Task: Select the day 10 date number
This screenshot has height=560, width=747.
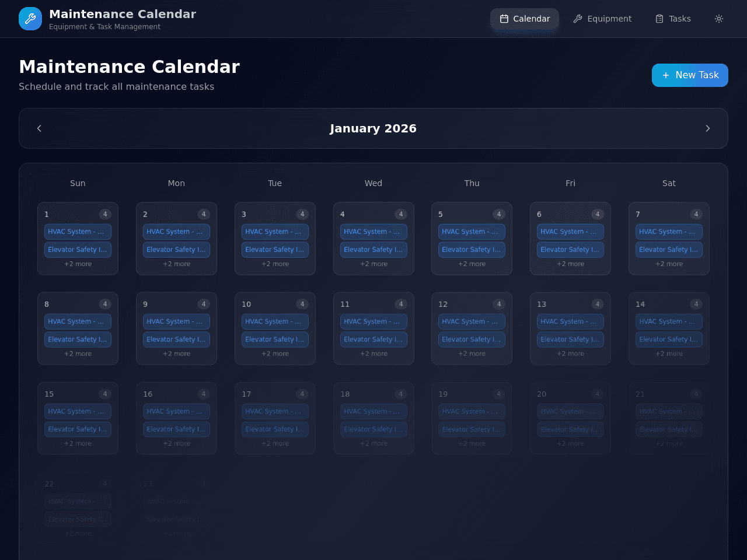Action: [246, 304]
